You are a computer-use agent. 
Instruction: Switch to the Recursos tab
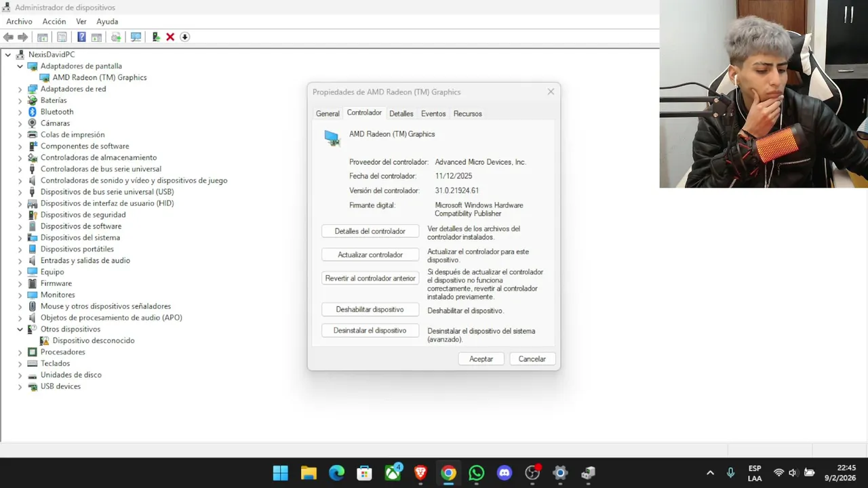click(x=468, y=114)
